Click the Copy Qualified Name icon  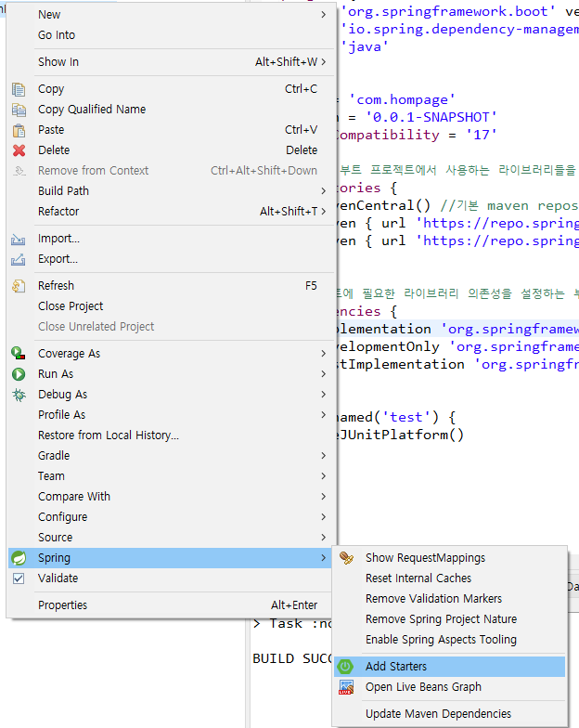(x=19, y=110)
